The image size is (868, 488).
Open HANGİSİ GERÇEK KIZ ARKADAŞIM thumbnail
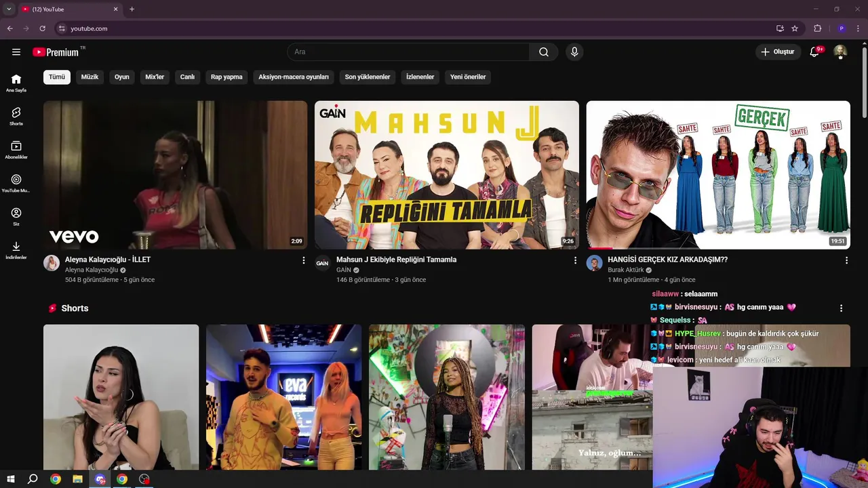(x=718, y=175)
